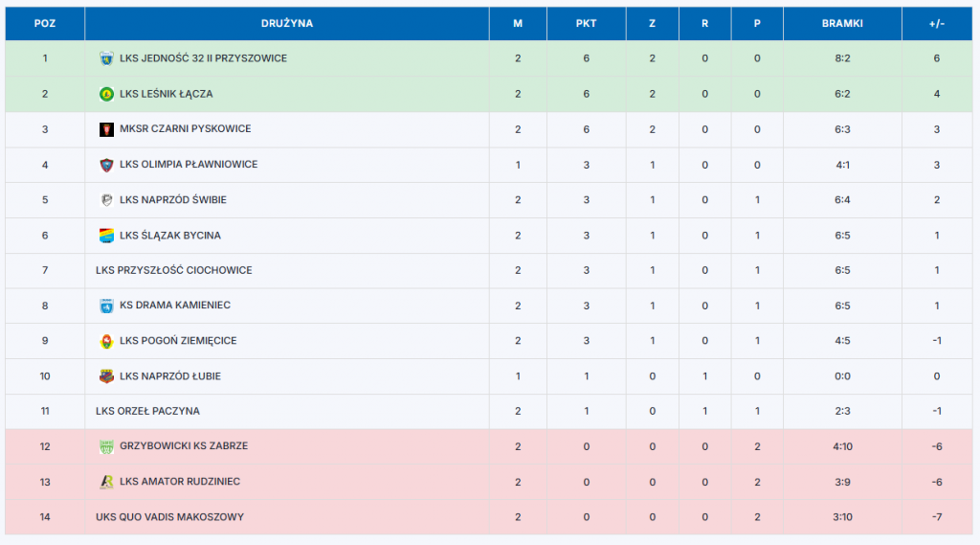Click the LKS Olimpia Pławniowice shield logo

(106, 165)
